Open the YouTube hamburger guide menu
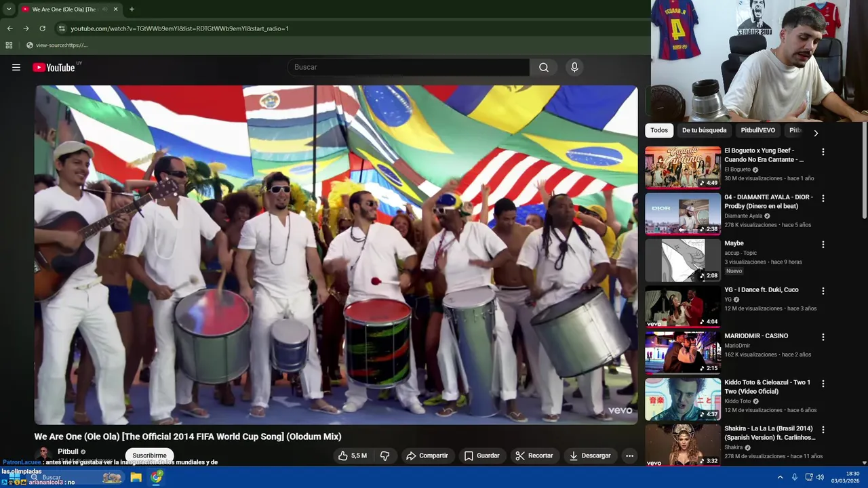Image resolution: width=868 pixels, height=488 pixels. point(16,67)
